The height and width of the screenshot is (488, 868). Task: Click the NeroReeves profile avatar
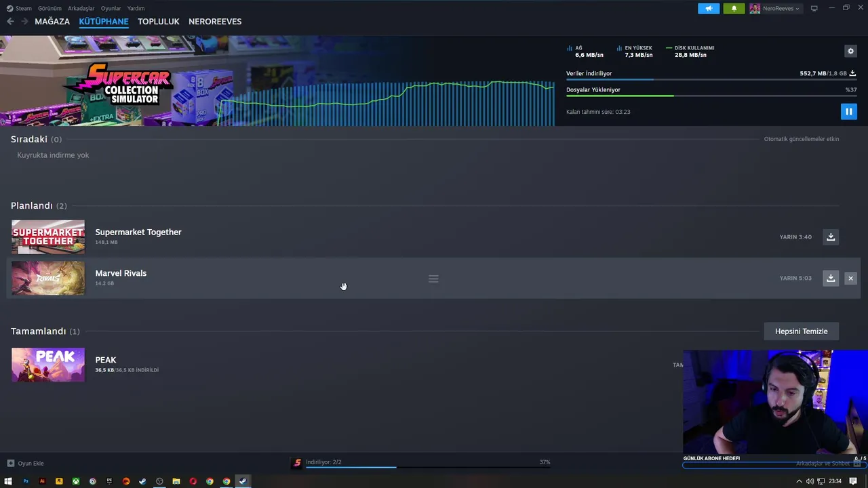(755, 9)
